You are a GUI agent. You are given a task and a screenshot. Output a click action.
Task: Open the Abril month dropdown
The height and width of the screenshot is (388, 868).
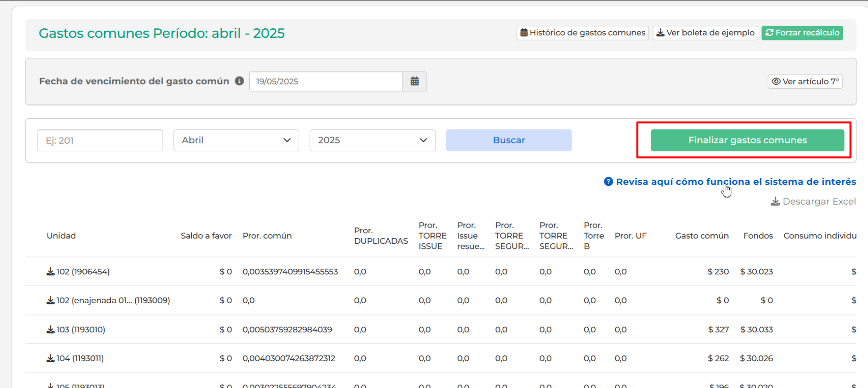tap(236, 140)
